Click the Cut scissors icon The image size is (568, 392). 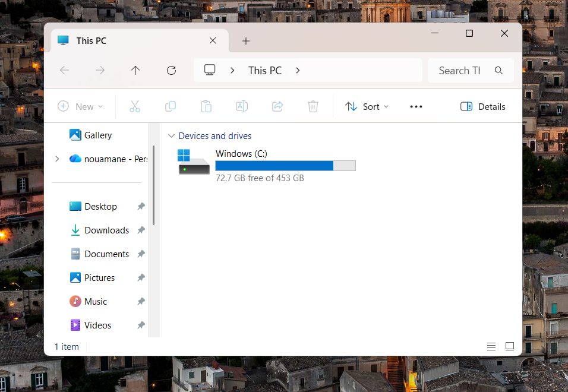coord(135,106)
